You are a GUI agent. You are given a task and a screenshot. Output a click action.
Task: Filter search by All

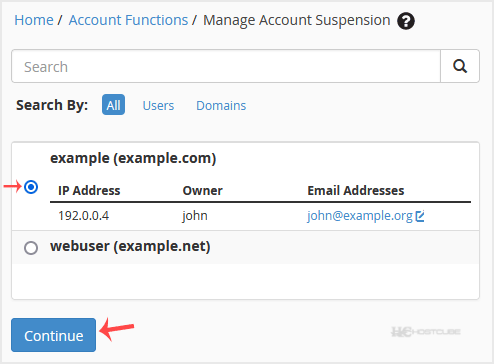coord(113,105)
